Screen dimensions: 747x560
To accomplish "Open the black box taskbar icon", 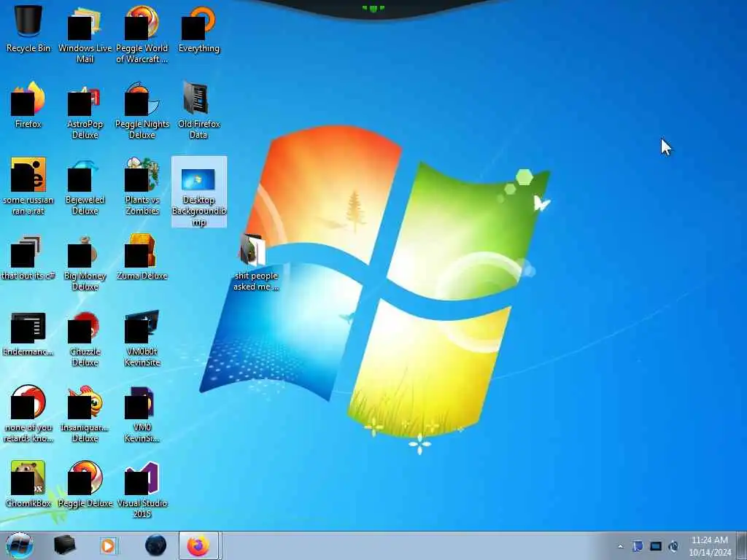I will tap(64, 545).
